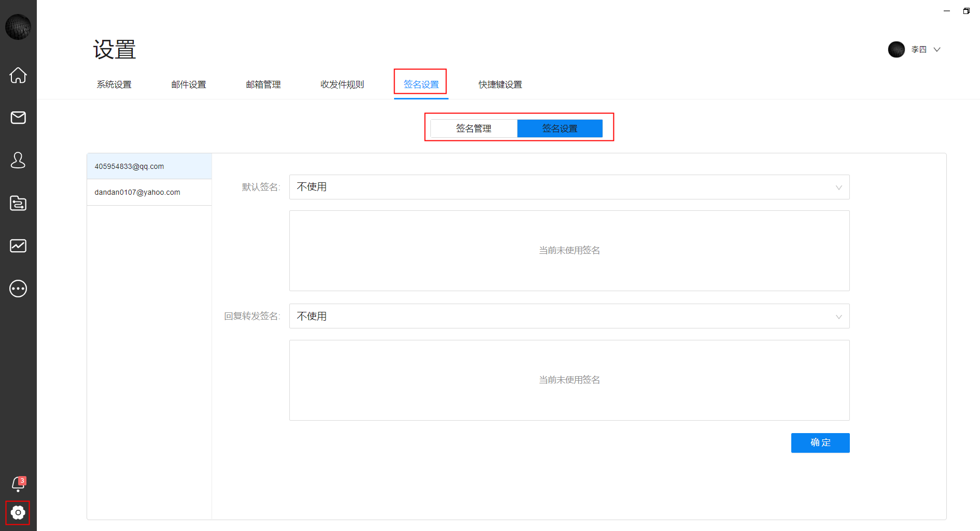Viewport: 980px width, 531px height.
Task: Open the Contacts icon in sidebar
Action: click(18, 161)
